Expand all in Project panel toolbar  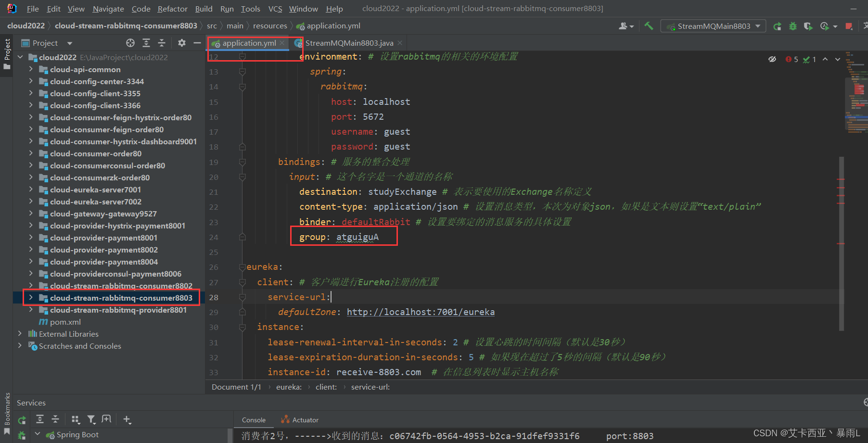146,43
